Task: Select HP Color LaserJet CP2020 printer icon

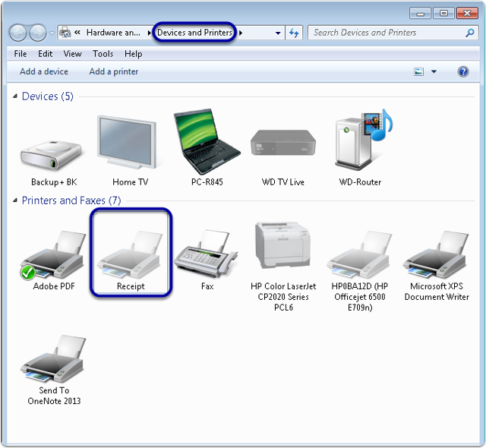Action: pyautogui.click(x=283, y=245)
